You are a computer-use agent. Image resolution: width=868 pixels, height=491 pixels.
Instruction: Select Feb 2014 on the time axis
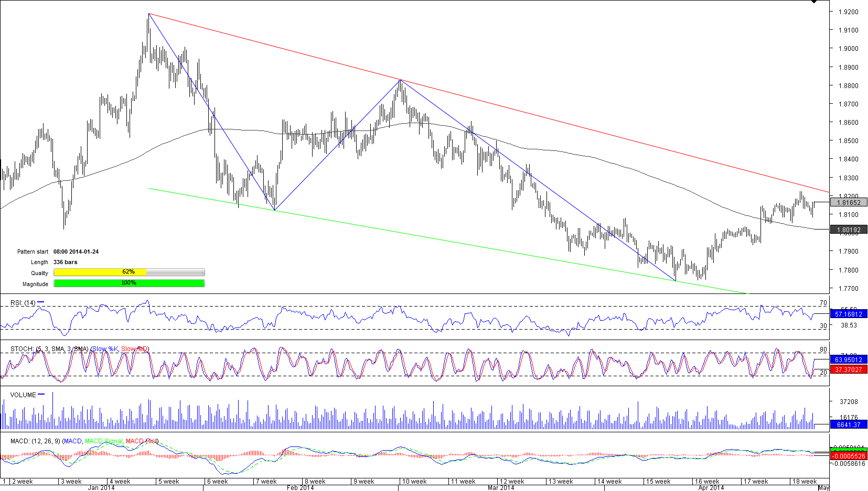click(300, 488)
